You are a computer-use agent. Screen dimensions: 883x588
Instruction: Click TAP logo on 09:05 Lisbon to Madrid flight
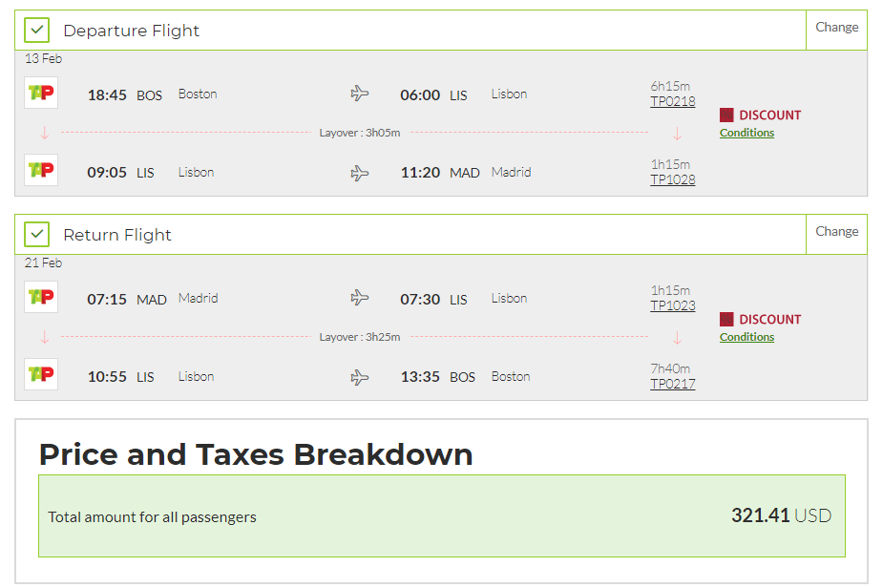coord(41,171)
